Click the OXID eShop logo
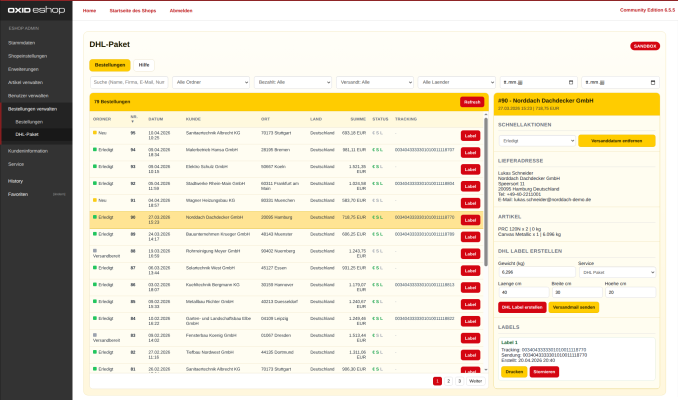This screenshot has width=678, height=400. tap(36, 10)
